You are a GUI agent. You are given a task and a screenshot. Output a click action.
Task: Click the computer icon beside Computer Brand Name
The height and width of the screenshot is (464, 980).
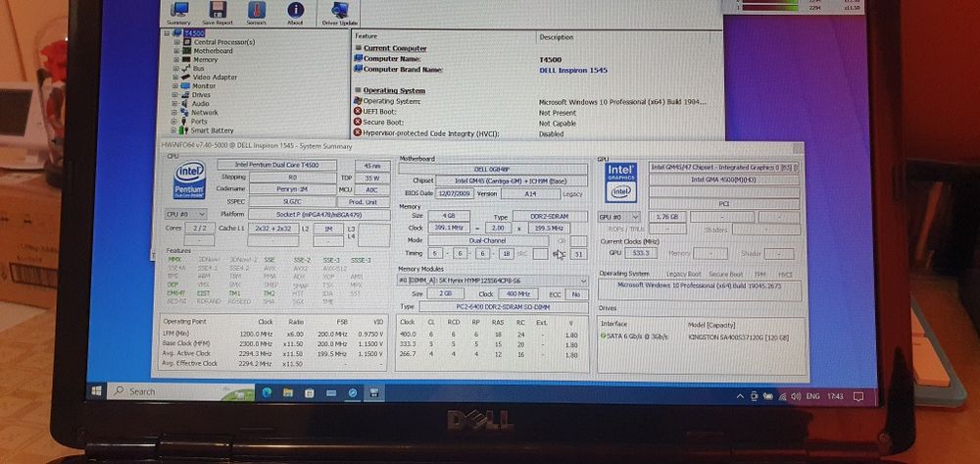click(x=358, y=70)
